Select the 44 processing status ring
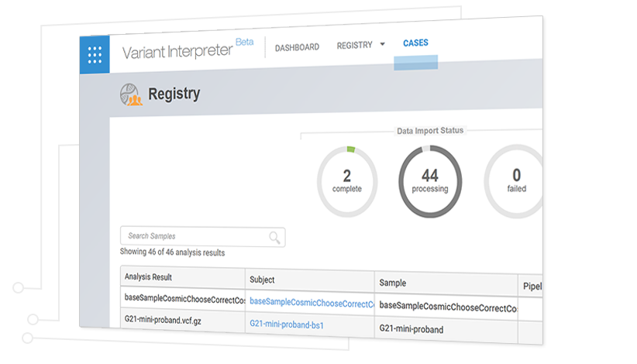Screen dimensions: 637x364 click(x=429, y=182)
